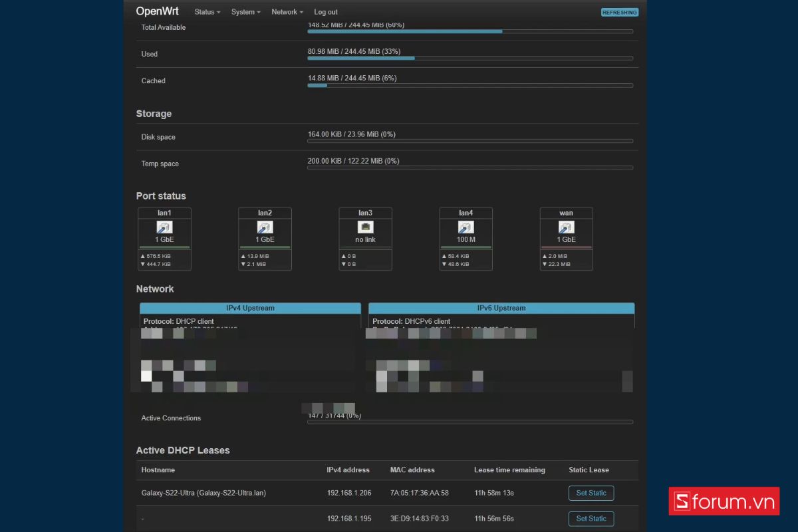
Task: Click the Active Connections label
Action: point(171,418)
